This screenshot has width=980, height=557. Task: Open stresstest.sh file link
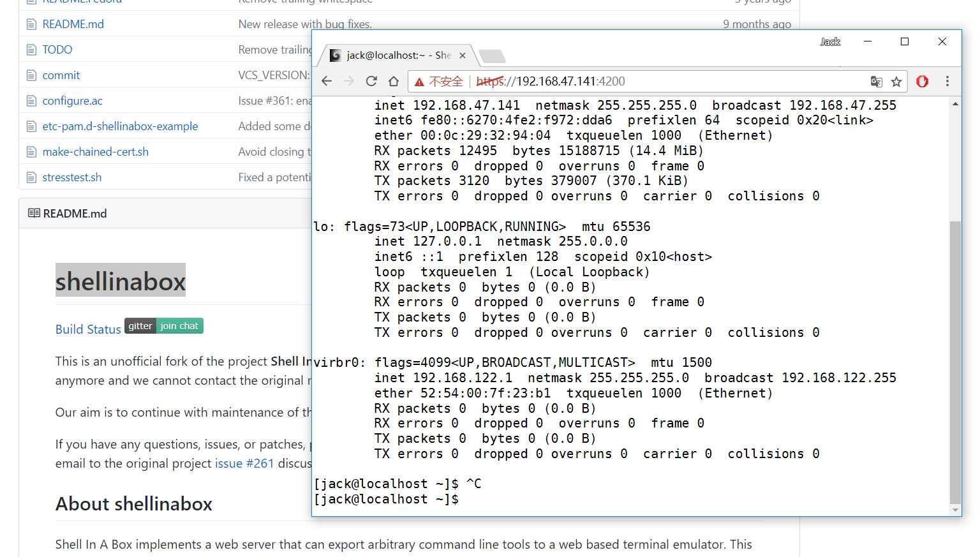tap(72, 177)
